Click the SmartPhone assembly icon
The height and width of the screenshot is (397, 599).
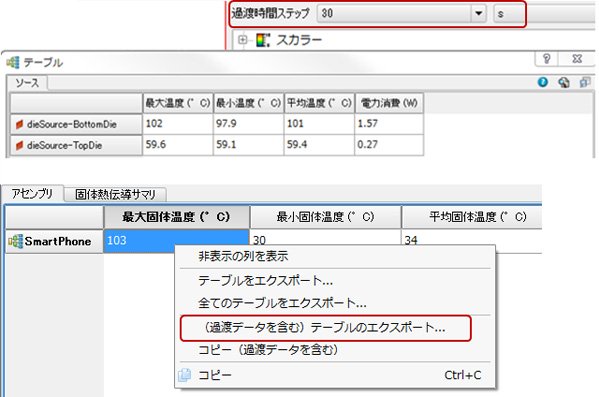[x=16, y=241]
